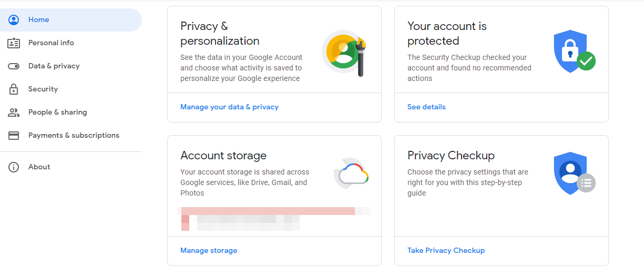Click the blue shield with green checkmark
Viewport: 644px width, 276px height.
point(574,53)
